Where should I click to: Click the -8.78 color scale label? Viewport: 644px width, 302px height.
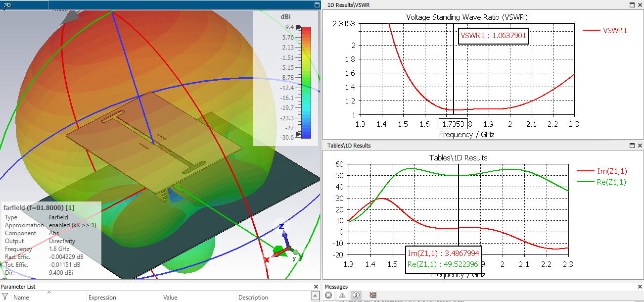(x=287, y=77)
